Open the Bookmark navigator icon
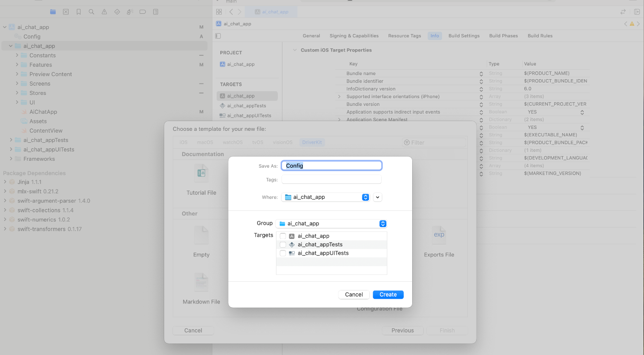 [x=79, y=12]
